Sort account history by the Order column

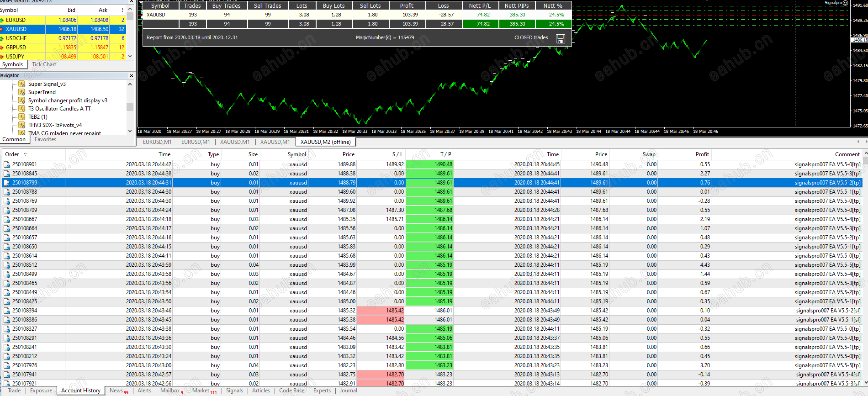[33, 154]
